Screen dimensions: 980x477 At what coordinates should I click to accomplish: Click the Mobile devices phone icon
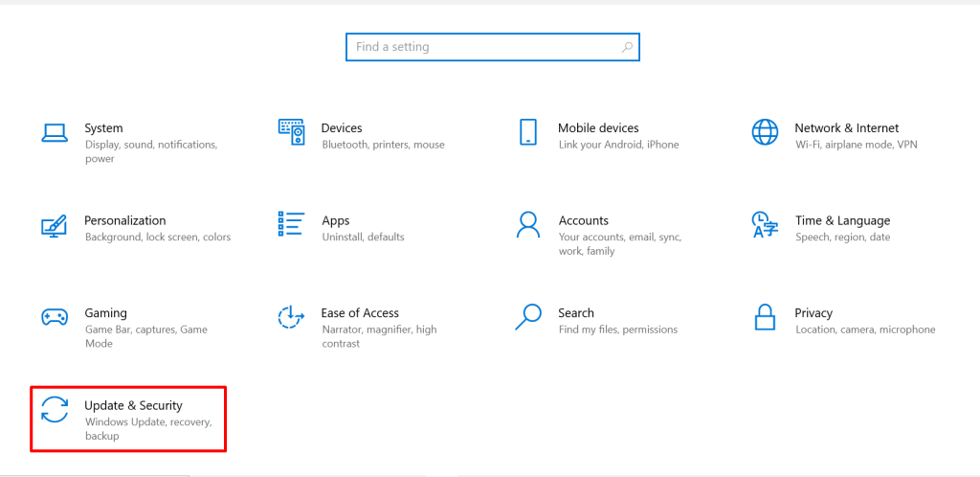tap(527, 132)
